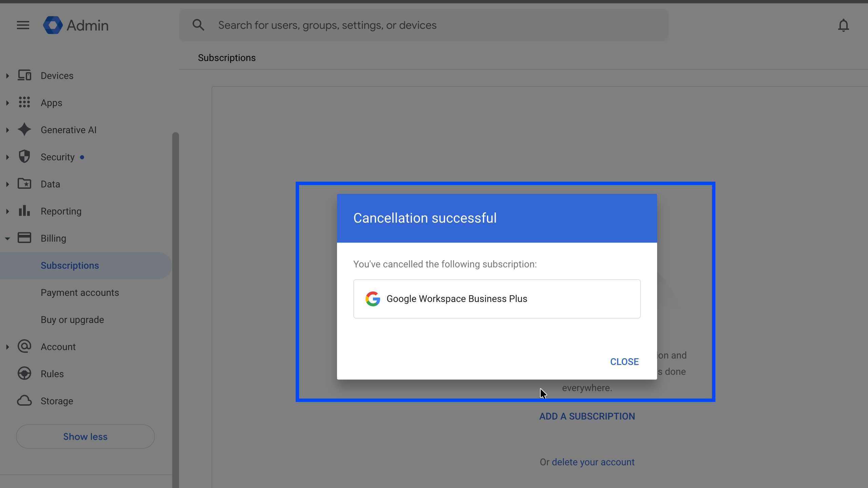The height and width of the screenshot is (488, 868).
Task: Click the Generative AI sparkle icon
Action: click(x=24, y=129)
